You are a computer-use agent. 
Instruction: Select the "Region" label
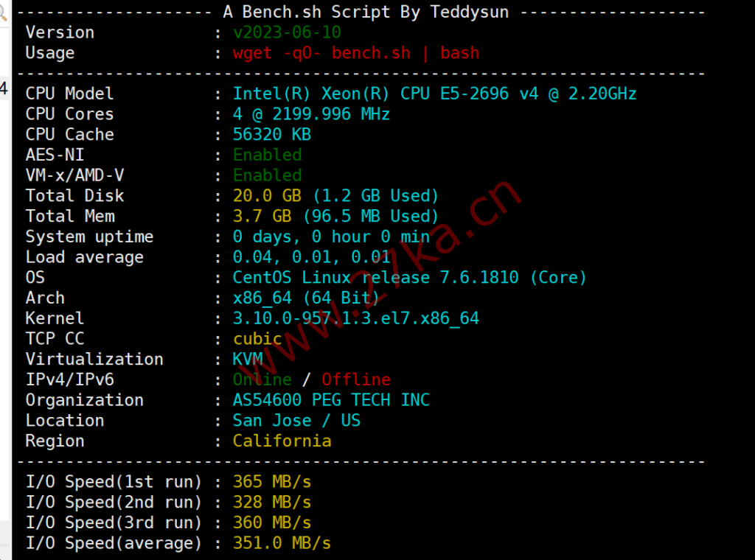(x=55, y=441)
